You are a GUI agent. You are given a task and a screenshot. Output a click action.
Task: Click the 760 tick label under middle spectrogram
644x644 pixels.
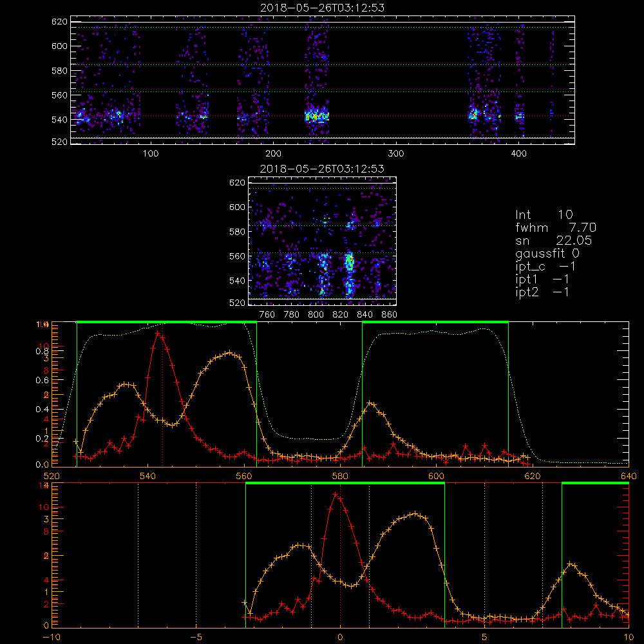267,315
